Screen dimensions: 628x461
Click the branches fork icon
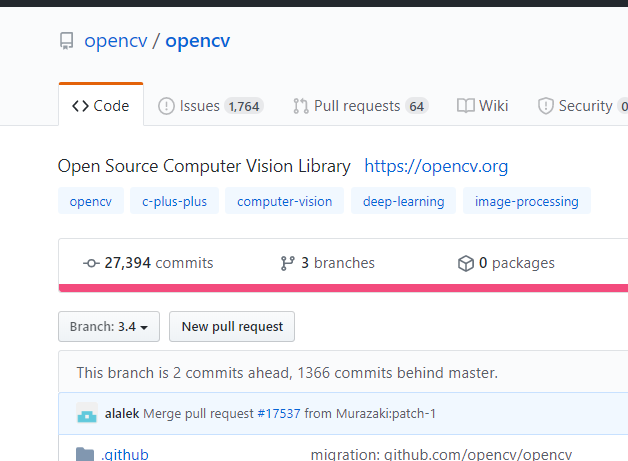[288, 263]
